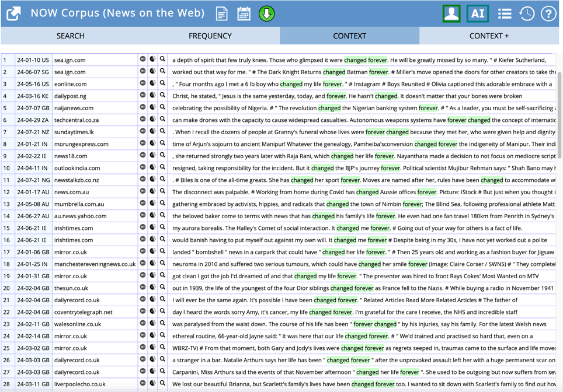
Task: Open the user profile icon
Action: coord(451,13)
